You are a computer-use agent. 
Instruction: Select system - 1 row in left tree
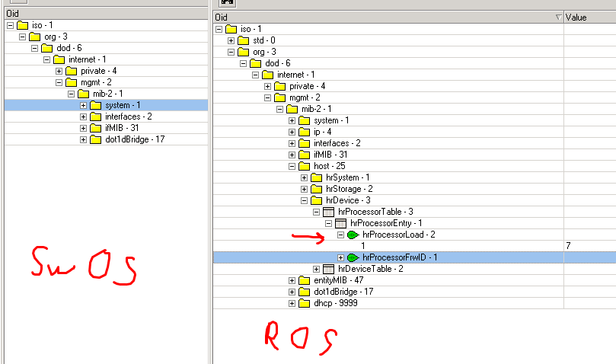pos(106,105)
